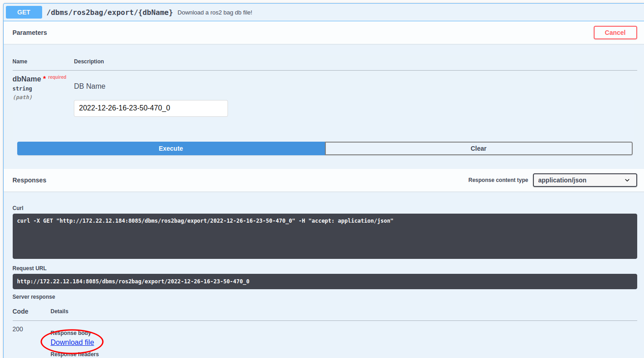Click the dropdown chevron on content type box
644x358 pixels.
pos(628,180)
